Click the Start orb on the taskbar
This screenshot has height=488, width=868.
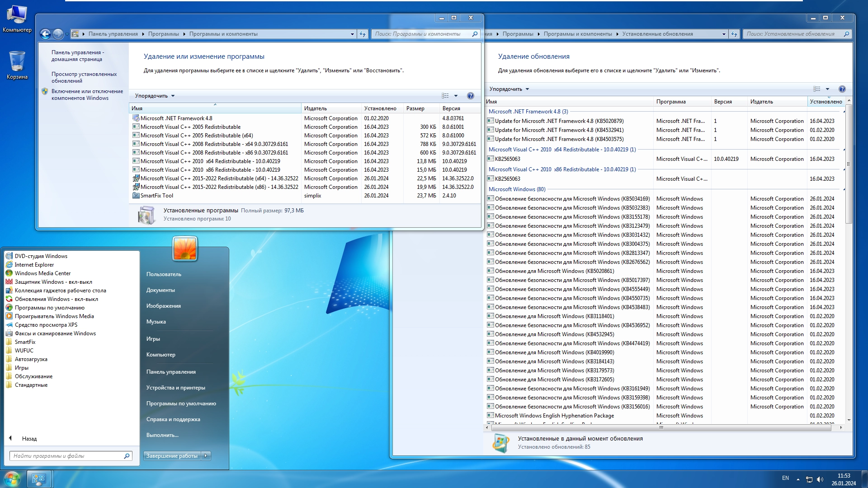(x=12, y=479)
